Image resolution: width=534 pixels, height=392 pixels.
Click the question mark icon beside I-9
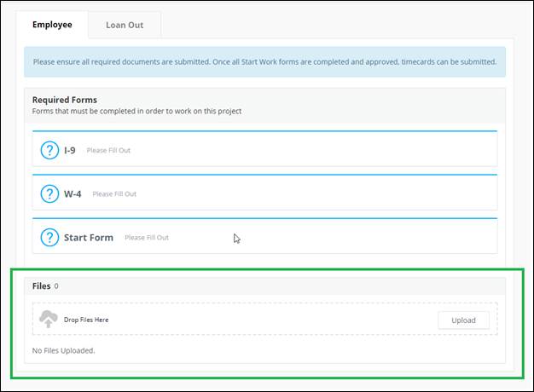(49, 150)
